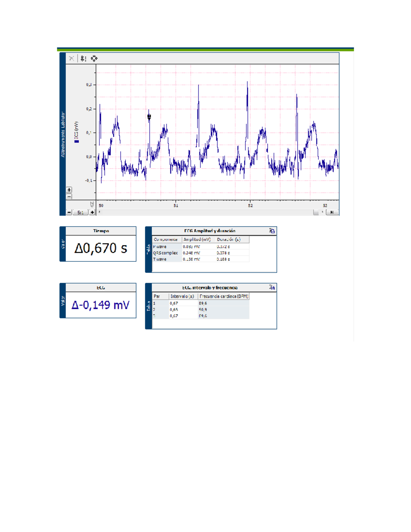Select the P wave table row

pyautogui.click(x=201, y=247)
